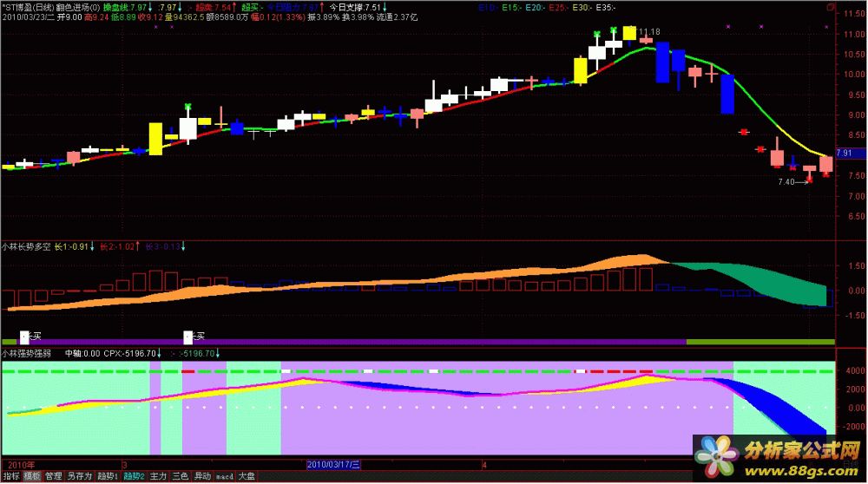This screenshot has width=868, height=484.
Task: Click the green X signal above the 11.18 peak
Action: (x=614, y=30)
